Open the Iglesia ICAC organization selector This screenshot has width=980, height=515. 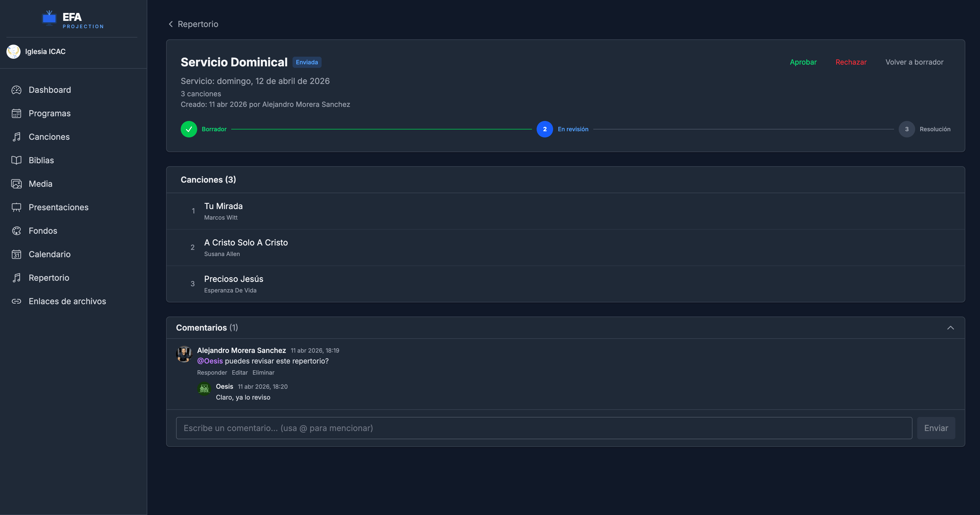(x=45, y=51)
